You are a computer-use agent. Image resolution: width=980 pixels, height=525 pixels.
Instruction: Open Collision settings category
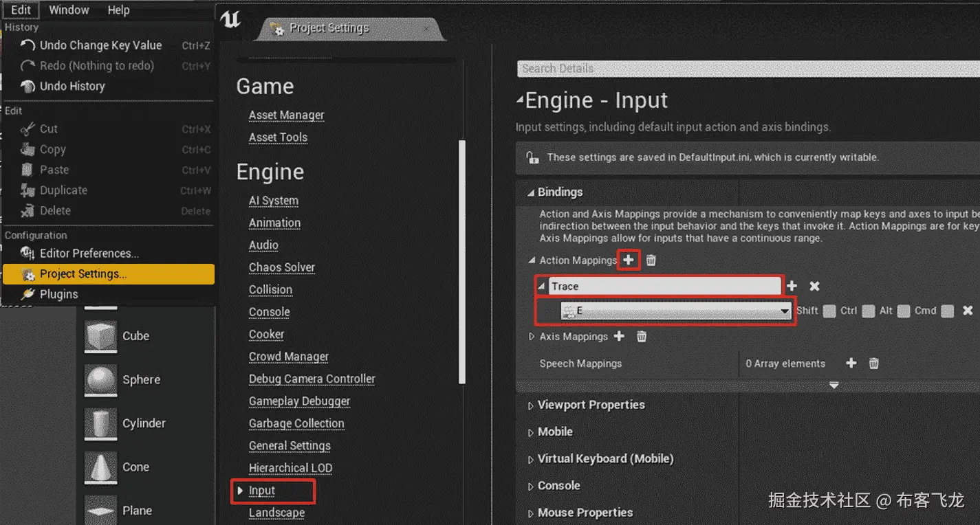click(270, 289)
